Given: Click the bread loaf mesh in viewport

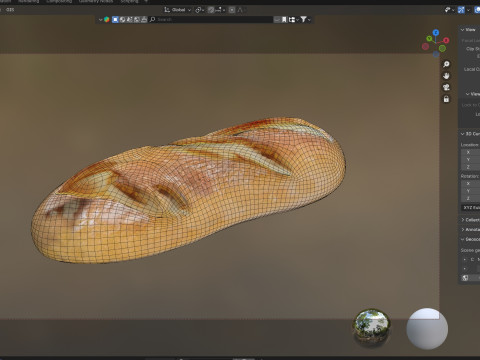Looking at the screenshot, I should click(188, 190).
